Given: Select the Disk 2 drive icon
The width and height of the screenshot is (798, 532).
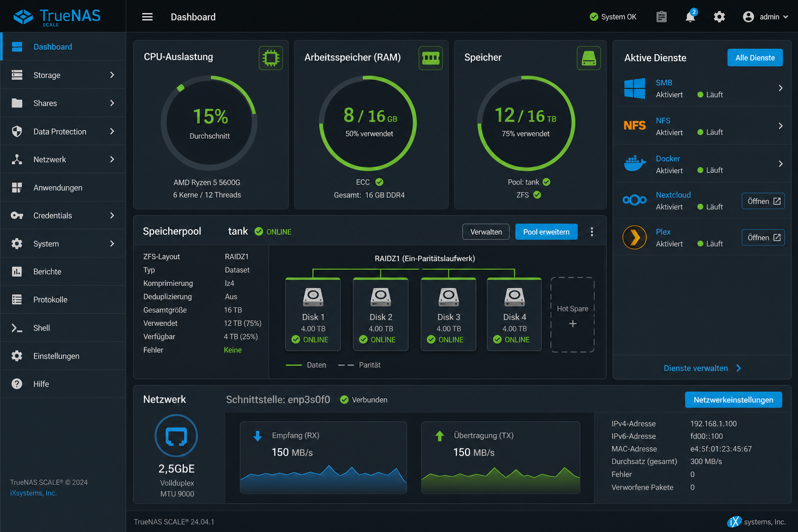Looking at the screenshot, I should [x=381, y=297].
